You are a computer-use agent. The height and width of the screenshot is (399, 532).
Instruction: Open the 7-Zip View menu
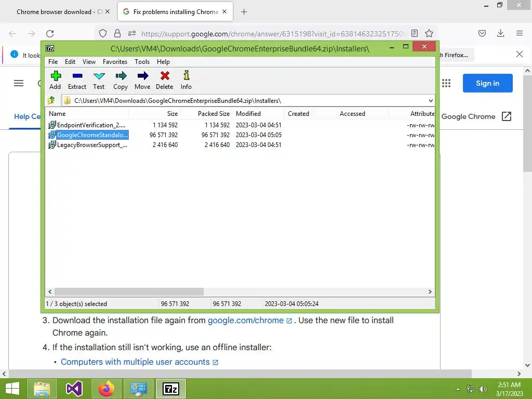(89, 62)
